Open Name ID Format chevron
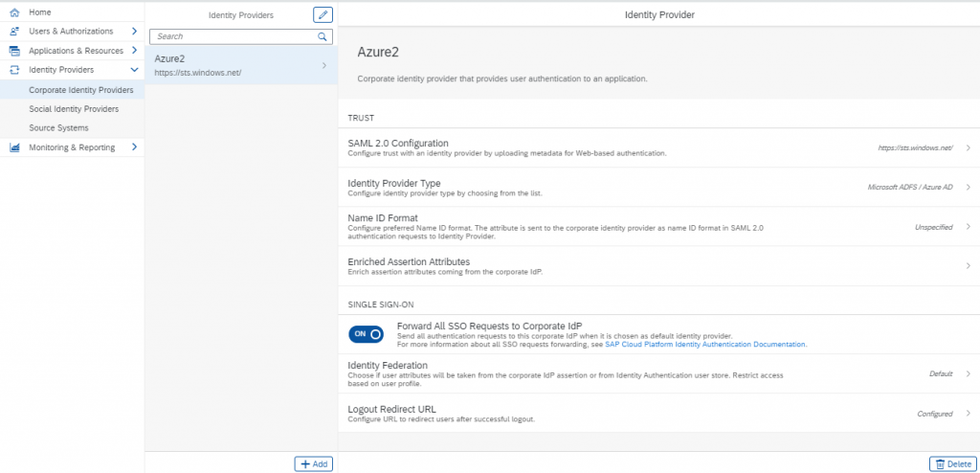 coord(969,227)
